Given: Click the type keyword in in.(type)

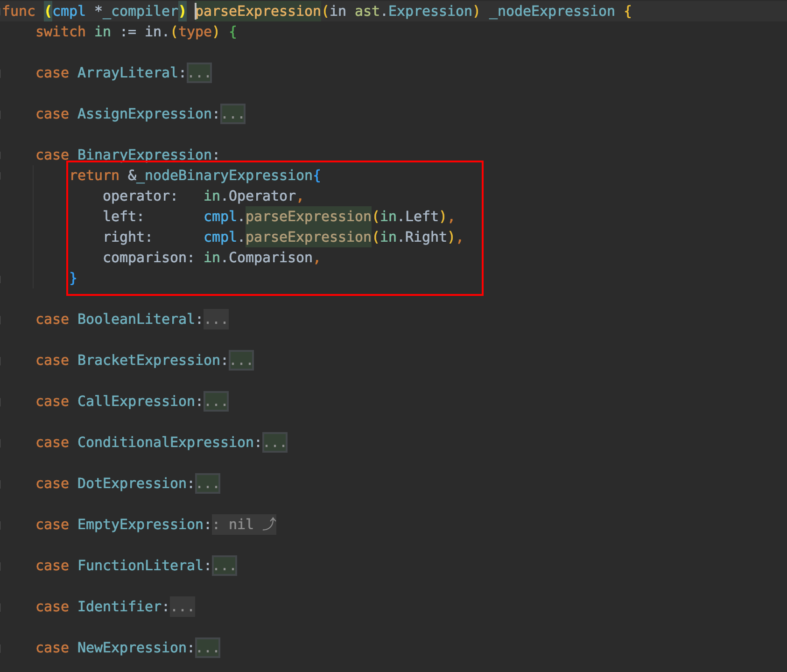Looking at the screenshot, I should 195,32.
